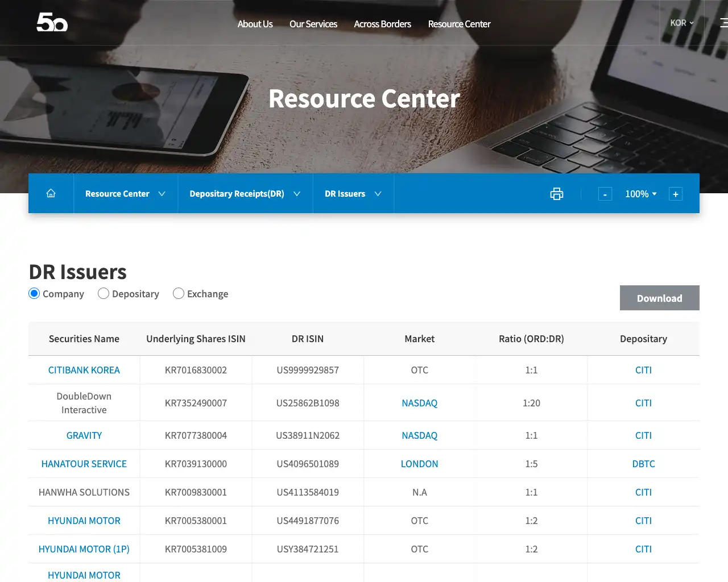This screenshot has height=582, width=728.
Task: Select the Company radio button
Action: 34,293
